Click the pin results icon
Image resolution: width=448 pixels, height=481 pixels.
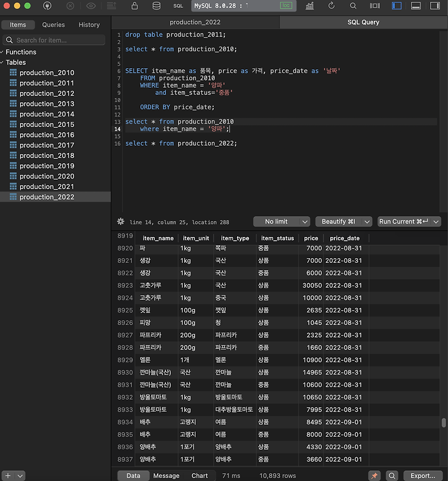(374, 476)
